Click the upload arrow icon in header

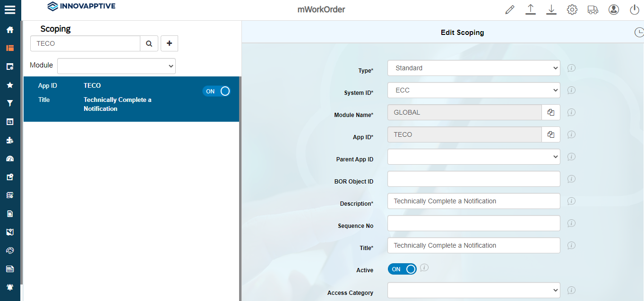click(531, 10)
